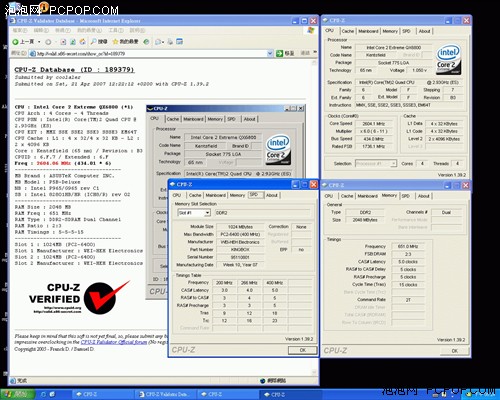Click the History icon in IE toolbar
The width and height of the screenshot is (500, 400).
tap(146, 42)
